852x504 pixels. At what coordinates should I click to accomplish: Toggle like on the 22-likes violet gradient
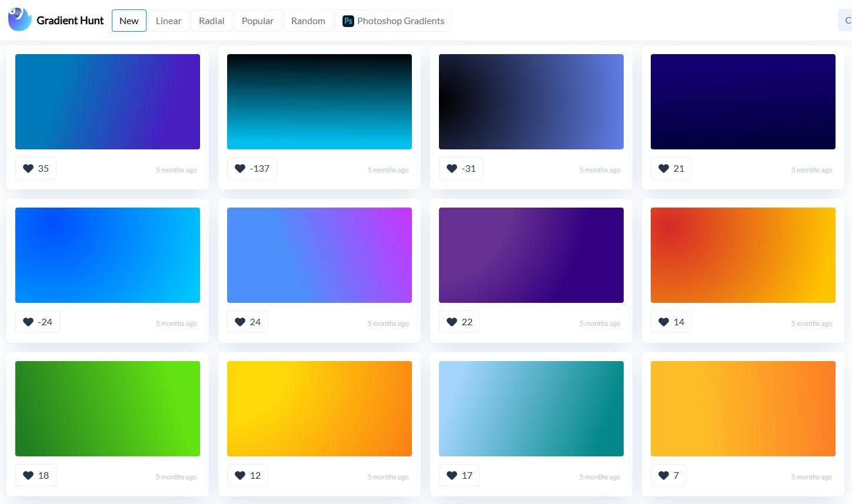click(452, 322)
